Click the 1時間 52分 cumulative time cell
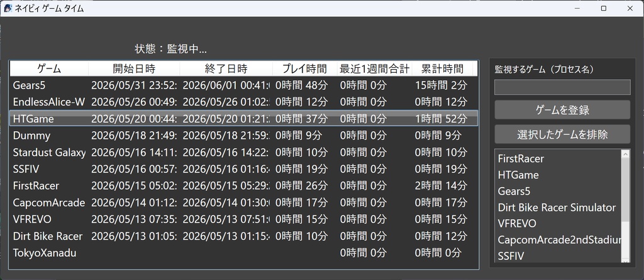The width and height of the screenshot is (644, 280). (441, 119)
